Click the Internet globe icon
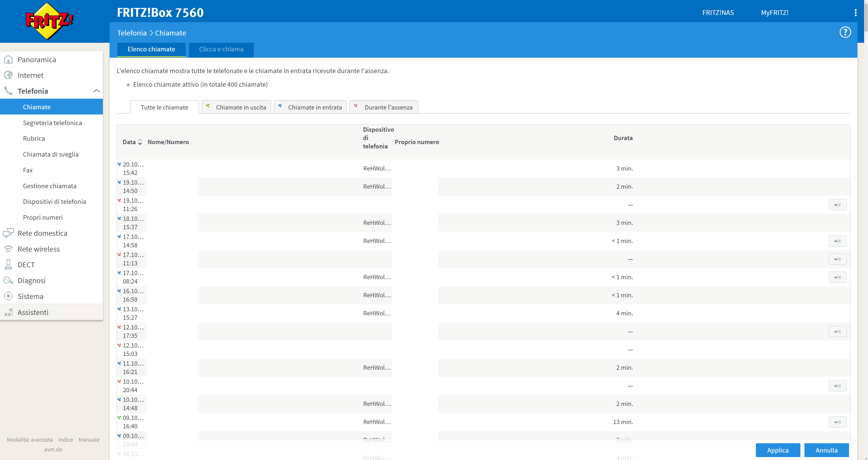The width and height of the screenshot is (868, 460). point(8,75)
